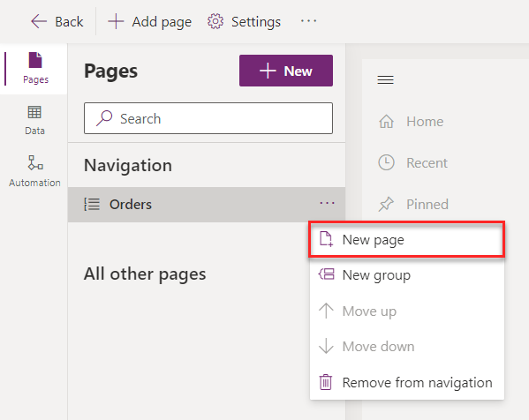Open Recent in the preview navigation

point(413,163)
